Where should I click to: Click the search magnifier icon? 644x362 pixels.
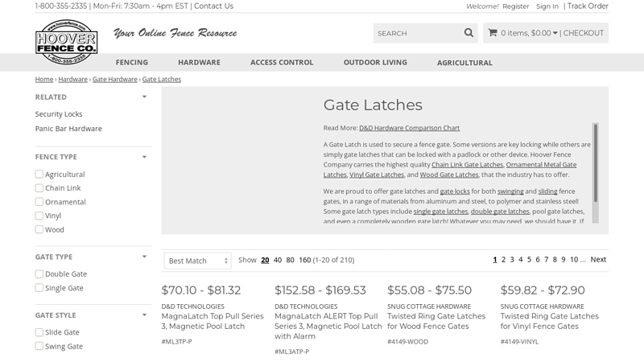point(469,33)
